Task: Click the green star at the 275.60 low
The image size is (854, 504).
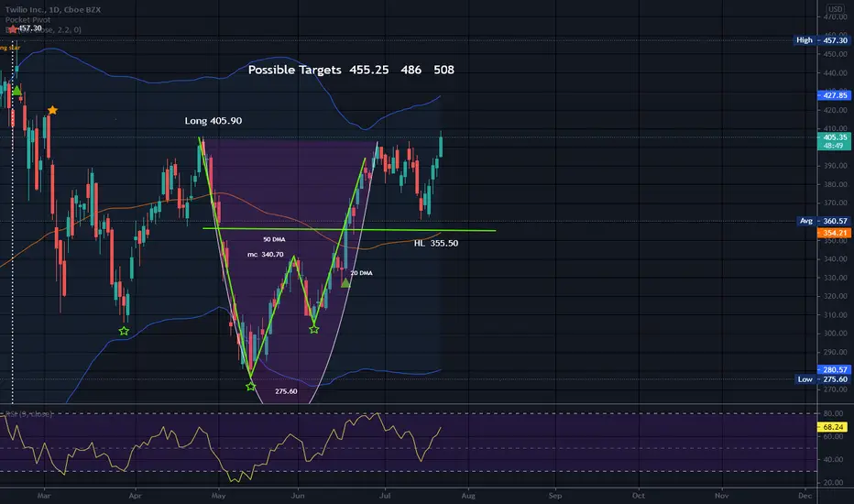Action: tap(250, 387)
